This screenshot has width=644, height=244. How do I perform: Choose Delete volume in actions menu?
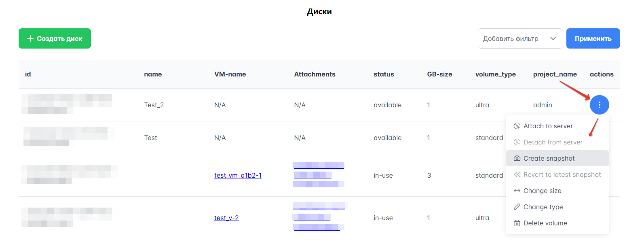[545, 223]
